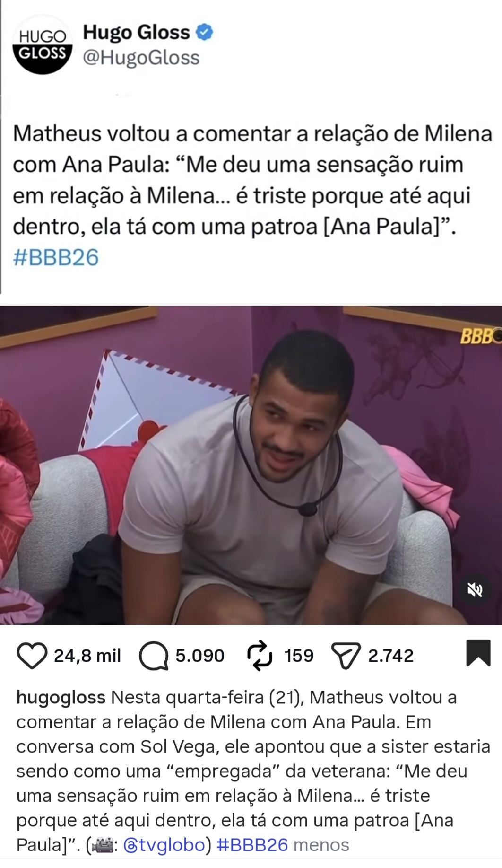Open comments via the speech bubble icon
This screenshot has height=868, width=502.
154,657
